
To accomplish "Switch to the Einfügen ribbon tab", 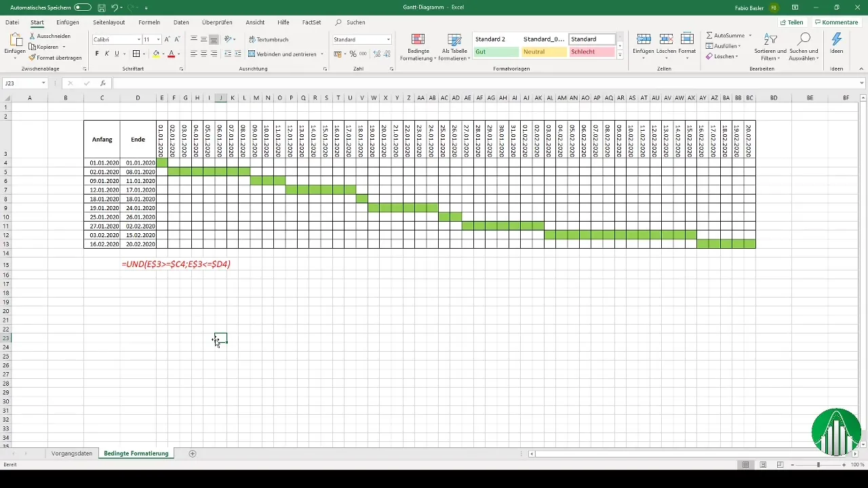I will coord(68,22).
